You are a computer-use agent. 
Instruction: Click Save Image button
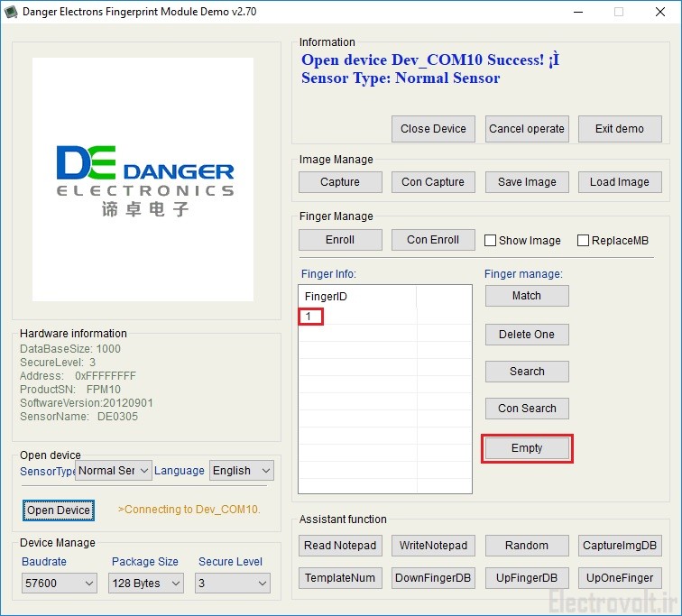pos(527,181)
